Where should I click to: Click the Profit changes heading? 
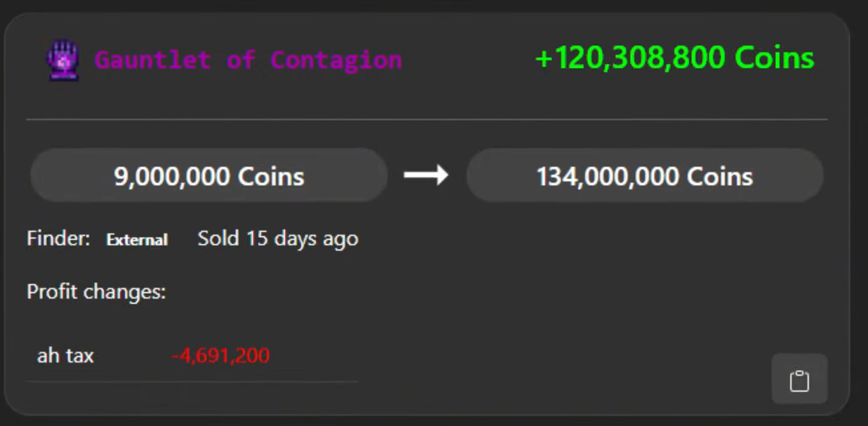point(96,292)
